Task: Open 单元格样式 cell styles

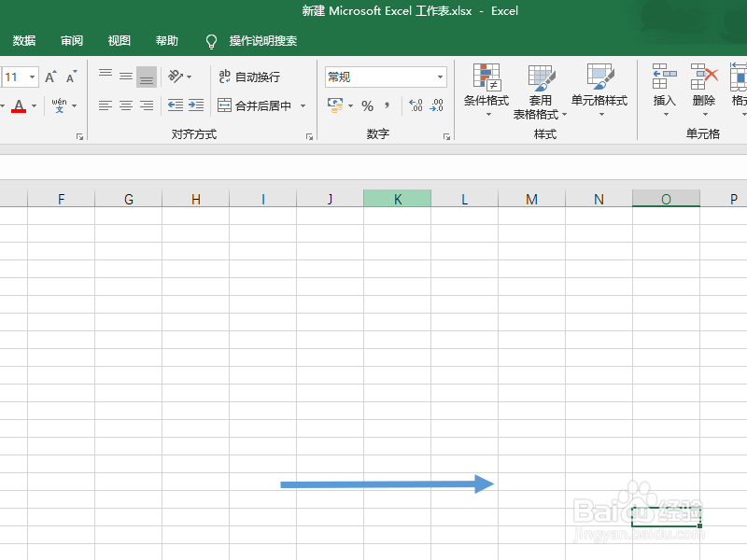Action: point(599,91)
